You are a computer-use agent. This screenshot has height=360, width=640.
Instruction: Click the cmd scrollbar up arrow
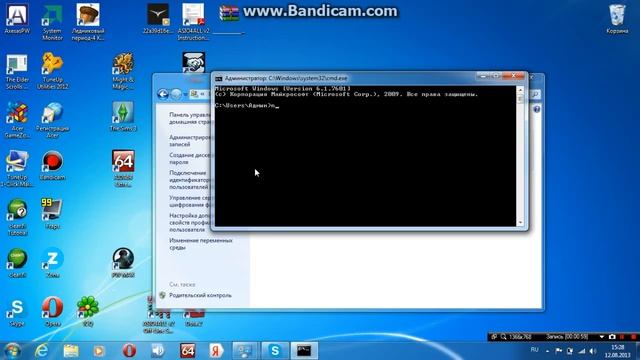coord(520,89)
